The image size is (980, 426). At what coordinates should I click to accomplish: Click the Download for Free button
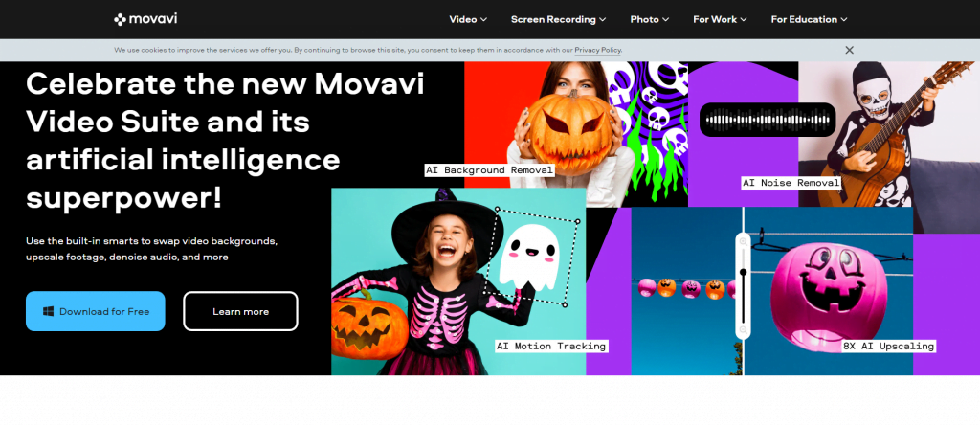[x=95, y=311]
